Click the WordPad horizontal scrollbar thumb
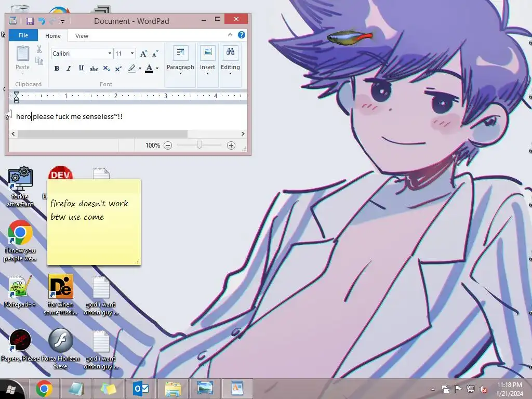This screenshot has height=399, width=532. click(102, 134)
